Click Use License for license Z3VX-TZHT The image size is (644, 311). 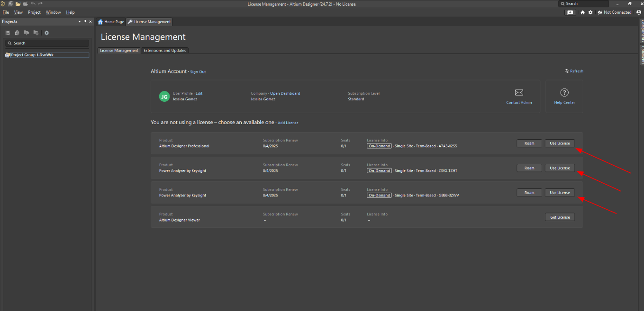click(x=560, y=168)
